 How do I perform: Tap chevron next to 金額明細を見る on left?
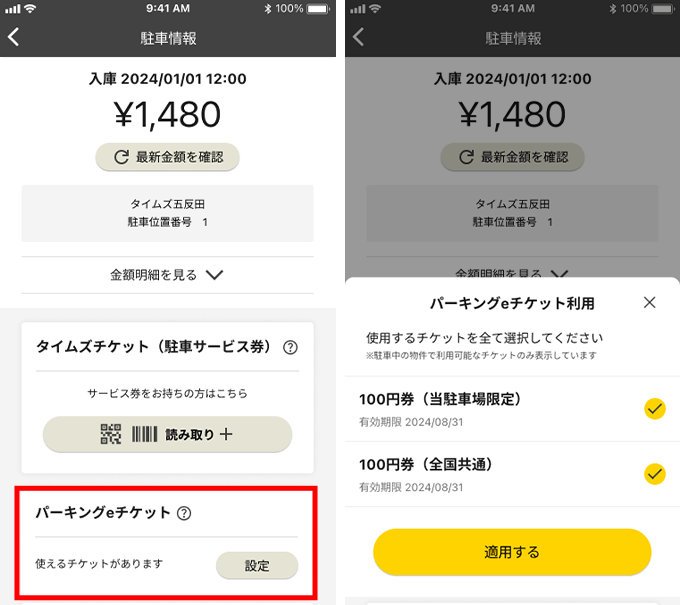pyautogui.click(x=214, y=275)
